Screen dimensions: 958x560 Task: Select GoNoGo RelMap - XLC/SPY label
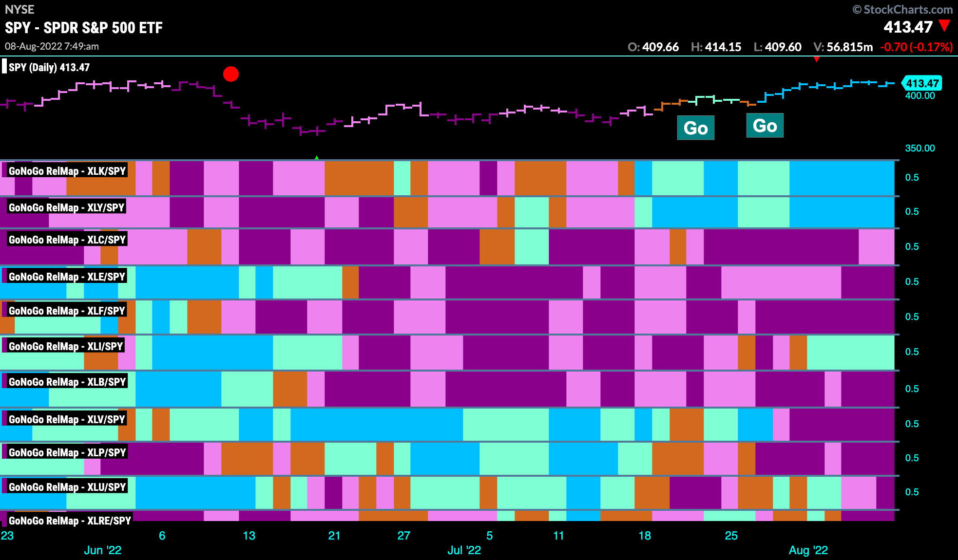(x=67, y=240)
